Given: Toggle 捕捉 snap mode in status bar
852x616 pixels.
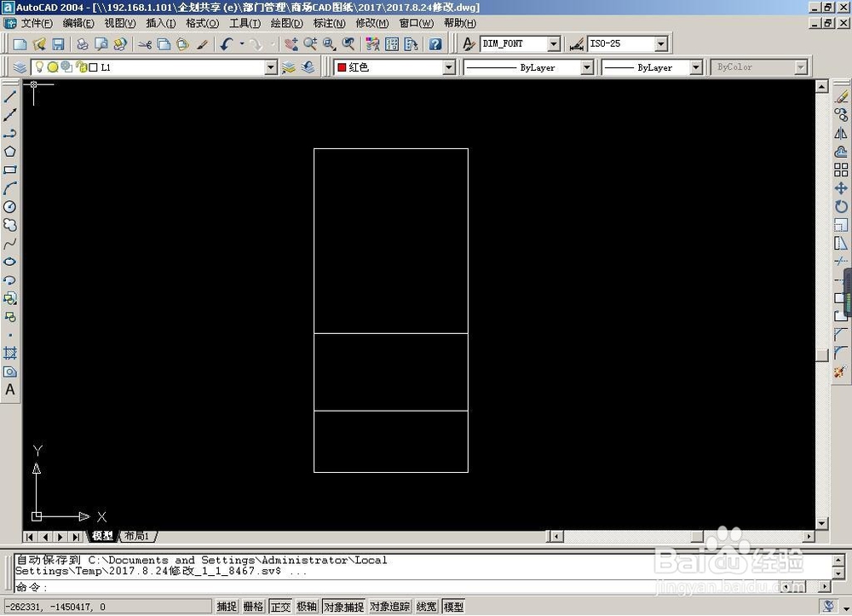Looking at the screenshot, I should pyautogui.click(x=227, y=607).
